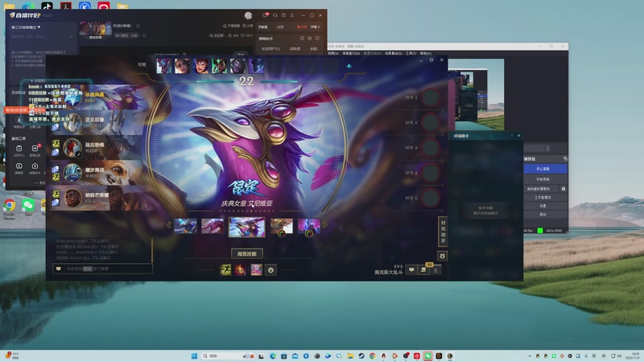Viewport: 644px width, 362px height.
Task: Click the dock float icon in OBS controls header
Action: (x=565, y=158)
